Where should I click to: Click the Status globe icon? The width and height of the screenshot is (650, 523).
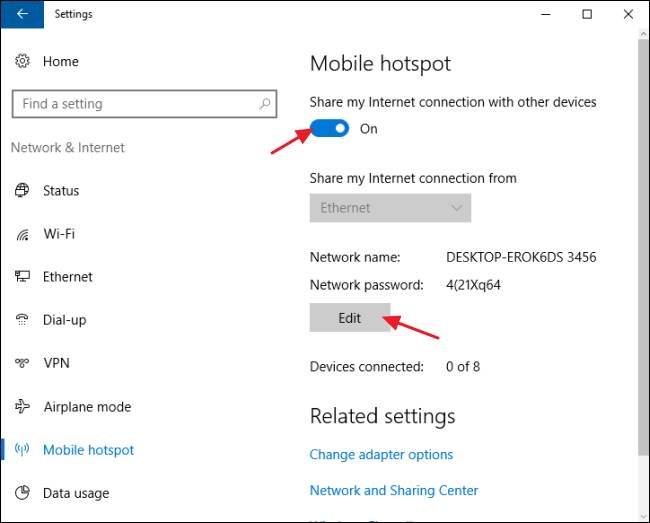click(22, 190)
